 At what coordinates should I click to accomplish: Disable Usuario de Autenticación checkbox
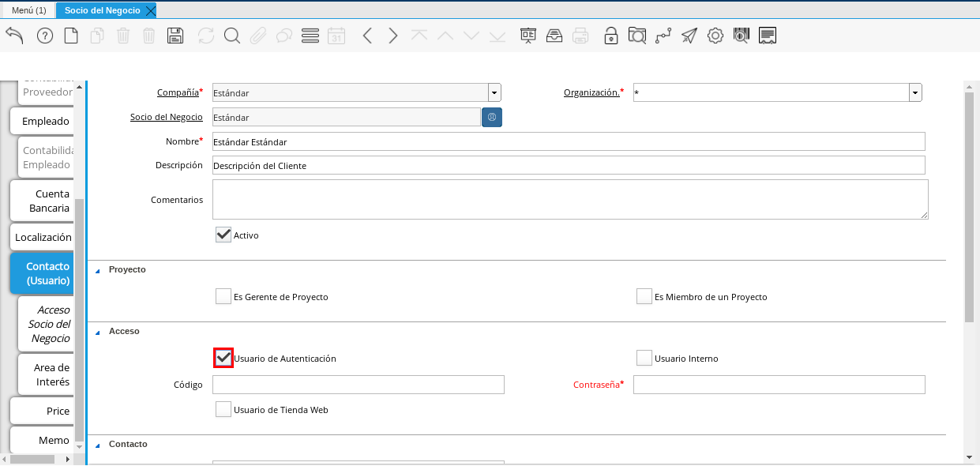point(223,358)
